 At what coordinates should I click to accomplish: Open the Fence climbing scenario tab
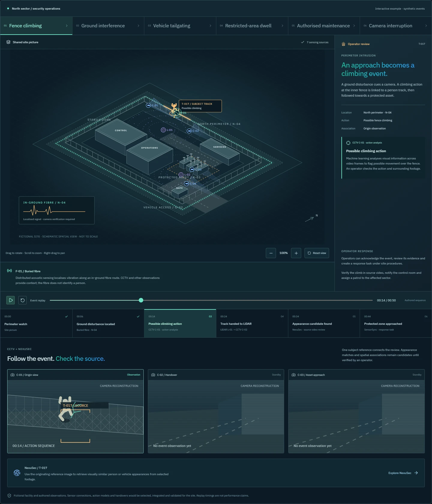coord(36,26)
